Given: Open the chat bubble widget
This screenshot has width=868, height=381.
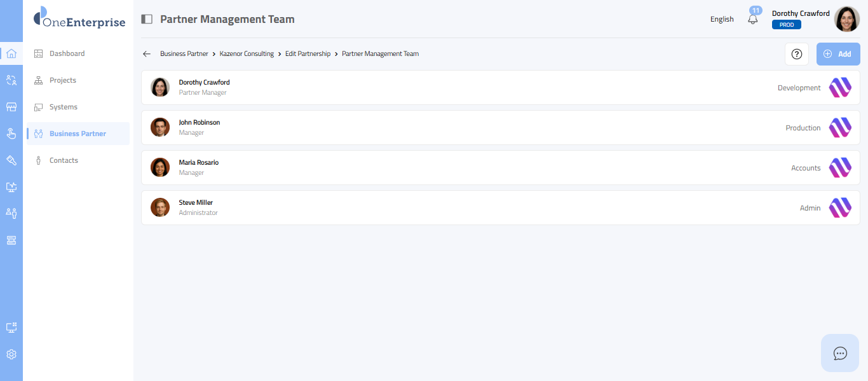Looking at the screenshot, I should tap(840, 353).
